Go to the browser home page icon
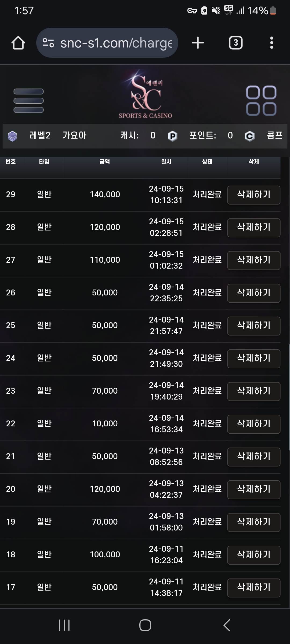 point(18,43)
